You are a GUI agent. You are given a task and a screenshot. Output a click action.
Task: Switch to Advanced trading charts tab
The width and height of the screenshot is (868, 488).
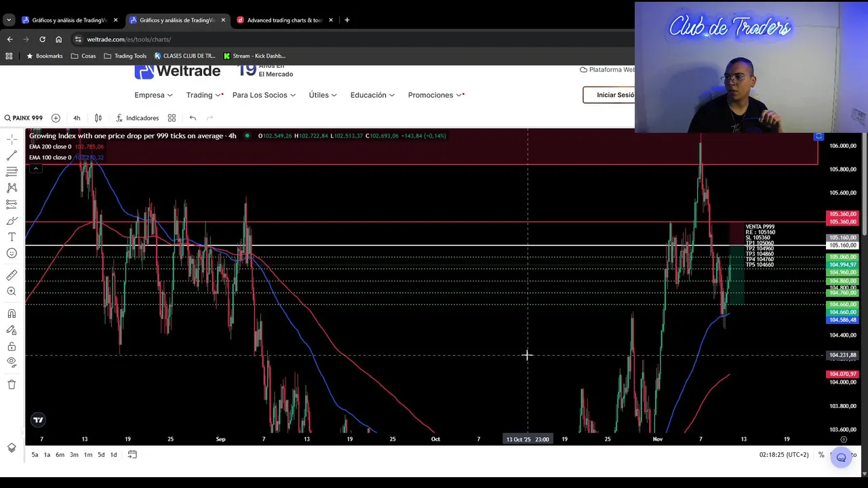285,20
